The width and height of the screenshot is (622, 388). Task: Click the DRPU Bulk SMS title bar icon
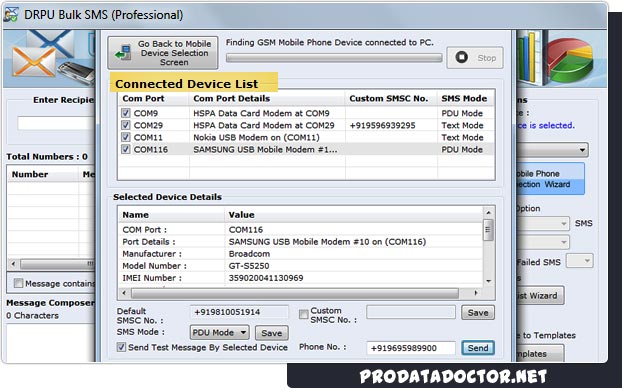pos(10,15)
